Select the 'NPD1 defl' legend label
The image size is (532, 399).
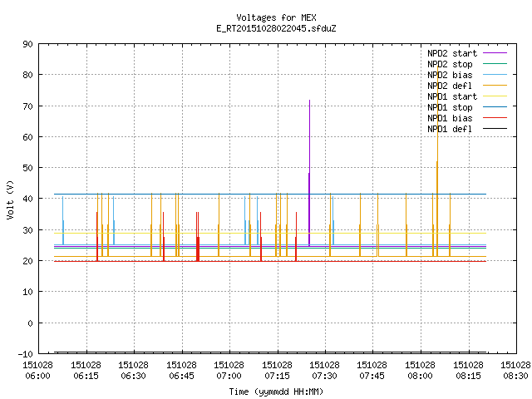point(450,130)
